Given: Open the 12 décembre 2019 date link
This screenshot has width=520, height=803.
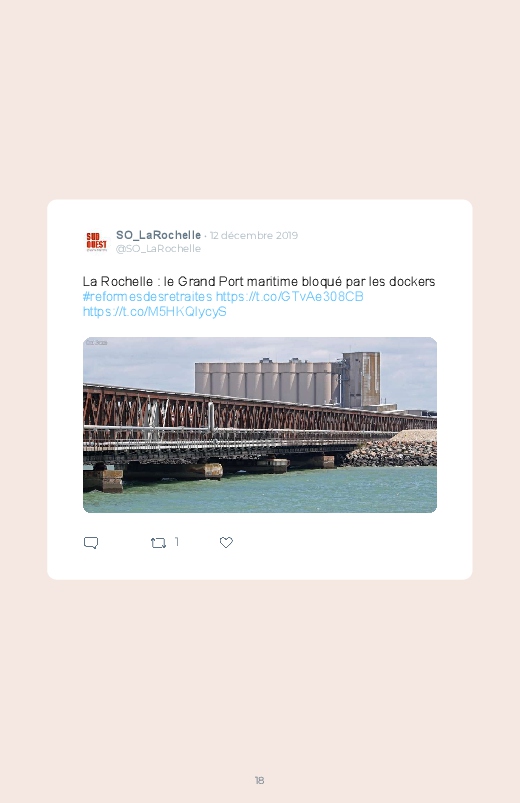Looking at the screenshot, I should tap(254, 236).
